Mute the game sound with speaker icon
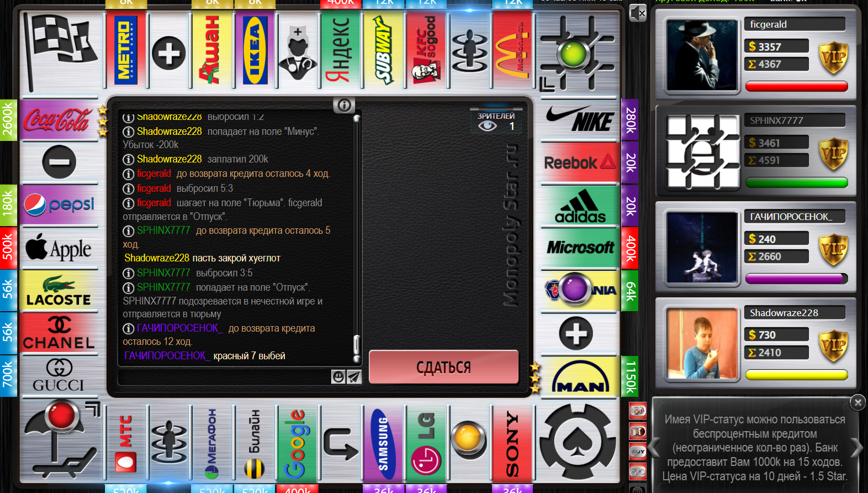 (x=637, y=13)
